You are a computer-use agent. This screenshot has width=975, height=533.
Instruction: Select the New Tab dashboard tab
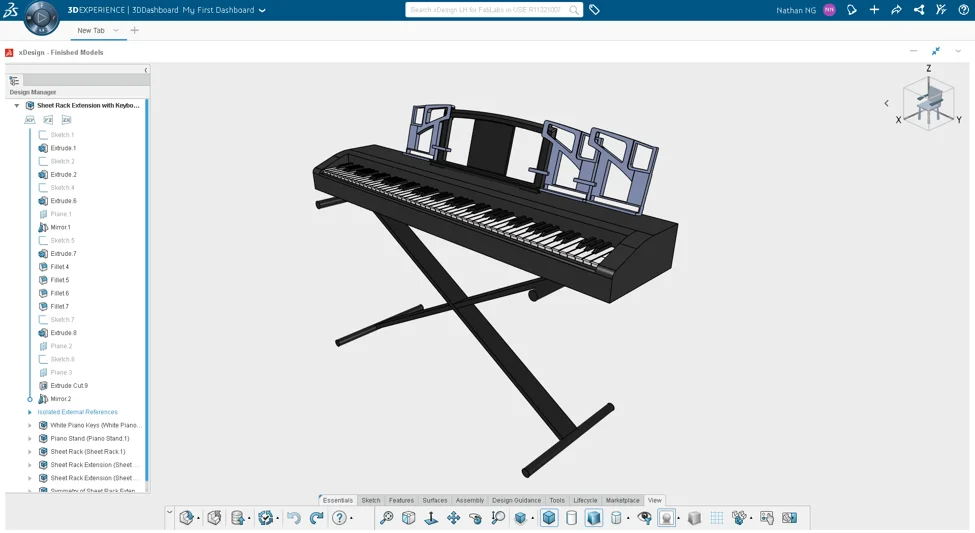click(91, 30)
